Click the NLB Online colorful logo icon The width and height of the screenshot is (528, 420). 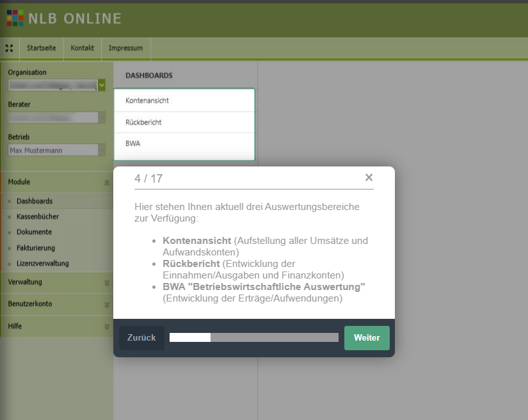click(15, 18)
